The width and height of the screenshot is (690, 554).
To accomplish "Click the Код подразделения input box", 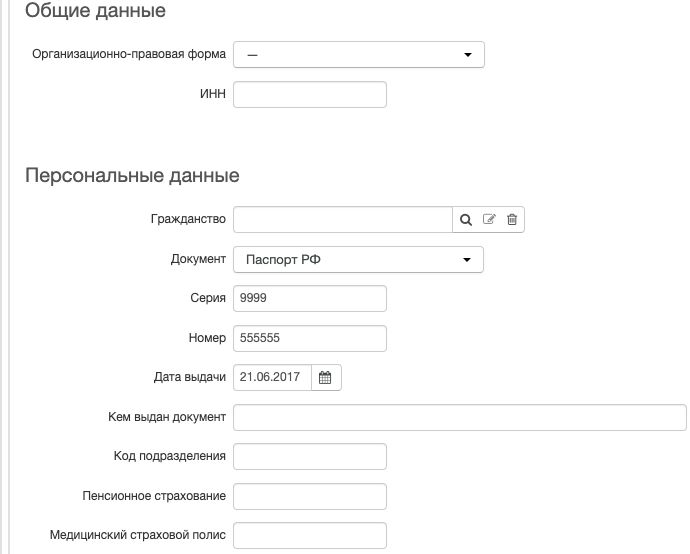I will (310, 456).
